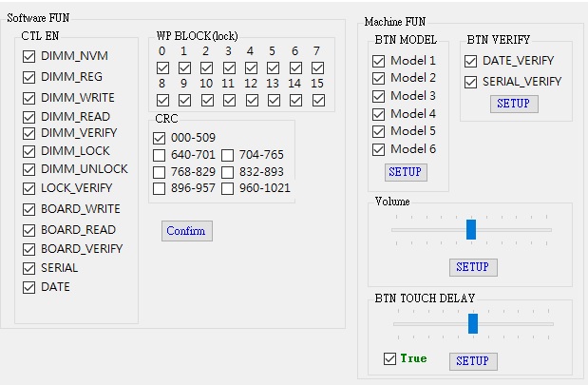This screenshot has height=385, width=588.
Task: Uncheck the True checkbox
Action: tap(389, 358)
